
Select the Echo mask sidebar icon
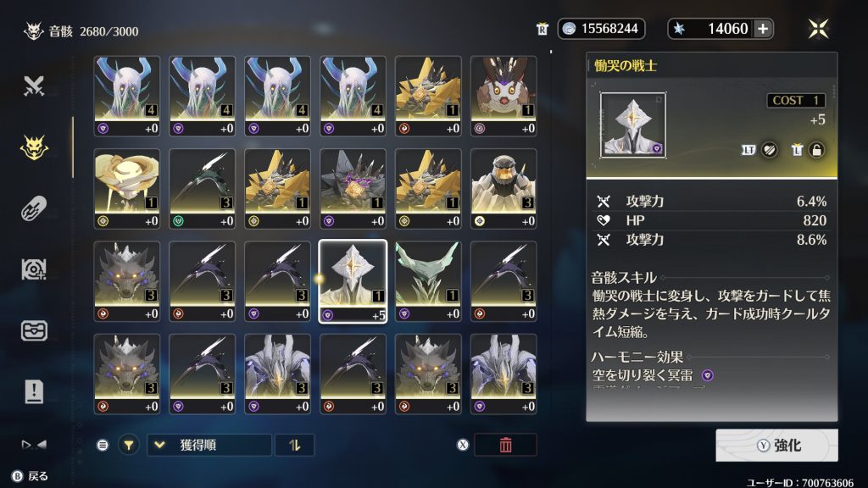pos(34,147)
